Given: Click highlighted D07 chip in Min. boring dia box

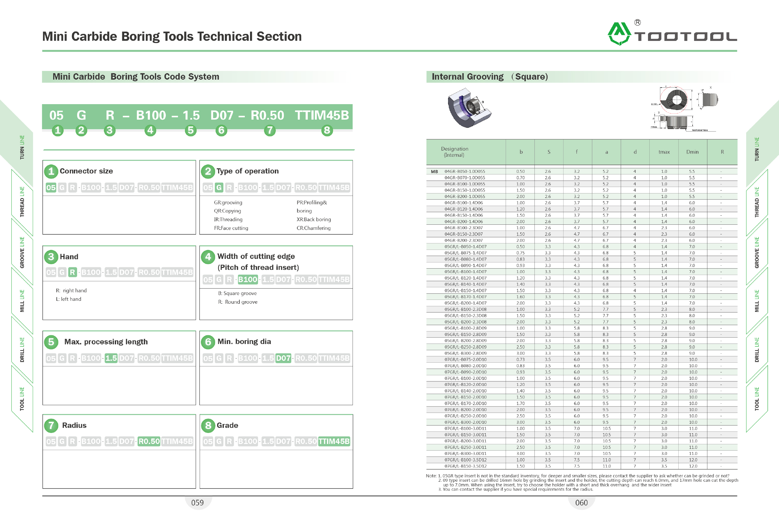Looking at the screenshot, I should point(283,358).
